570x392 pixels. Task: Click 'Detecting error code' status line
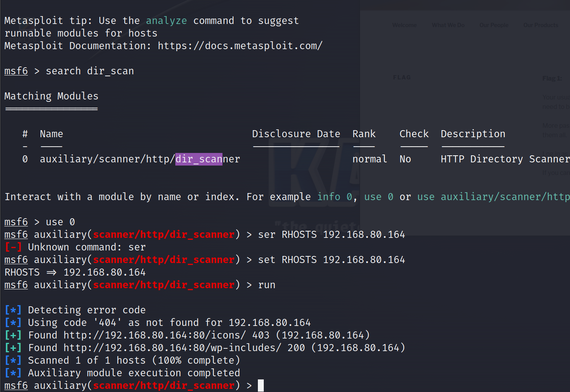[86, 310]
